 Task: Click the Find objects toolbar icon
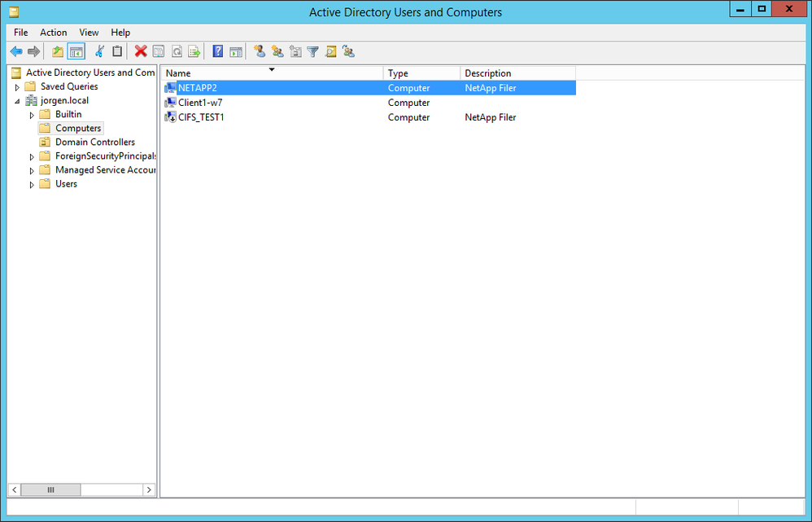(330, 51)
